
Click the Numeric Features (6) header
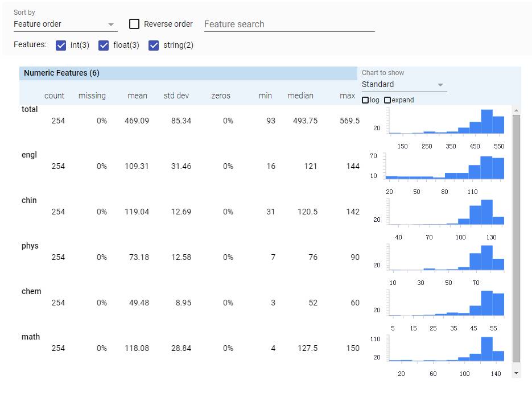(x=188, y=73)
